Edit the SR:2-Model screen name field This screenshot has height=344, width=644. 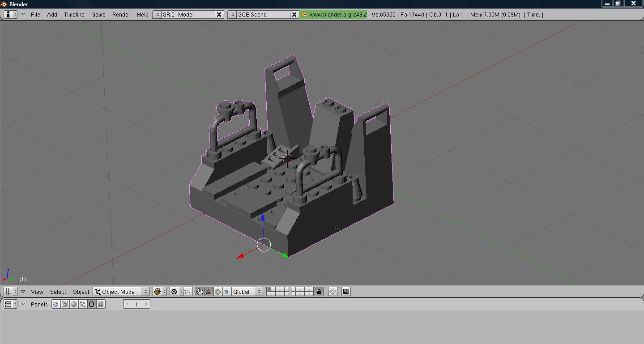[188, 14]
